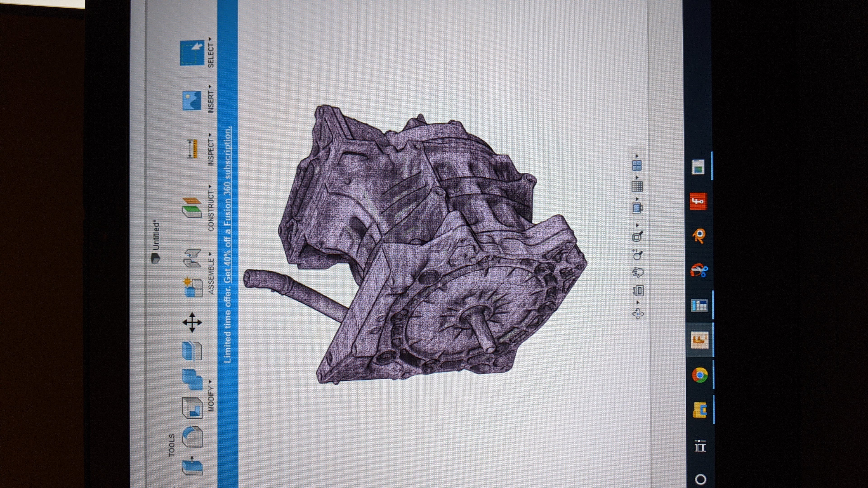Activate the Move/Copy arrows tool
This screenshot has height=488, width=868.
click(192, 322)
